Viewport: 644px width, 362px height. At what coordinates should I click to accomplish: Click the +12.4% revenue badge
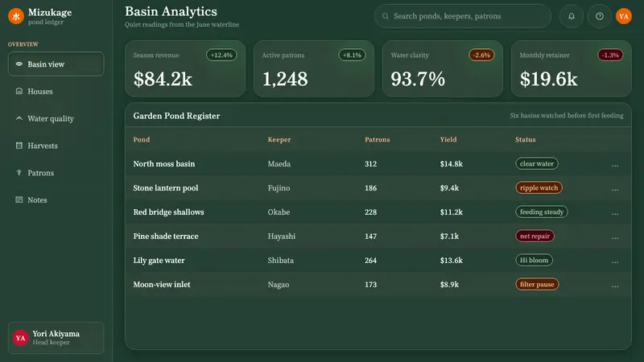tap(221, 55)
